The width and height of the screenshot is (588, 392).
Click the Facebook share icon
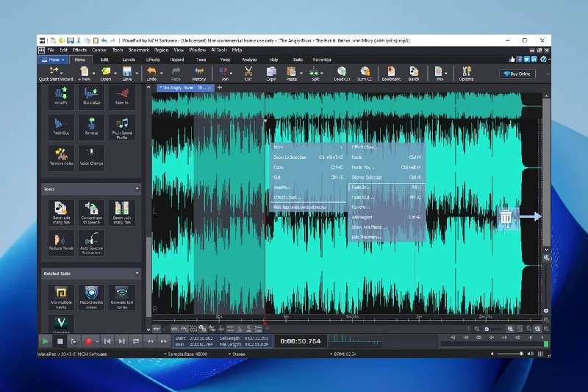519,60
